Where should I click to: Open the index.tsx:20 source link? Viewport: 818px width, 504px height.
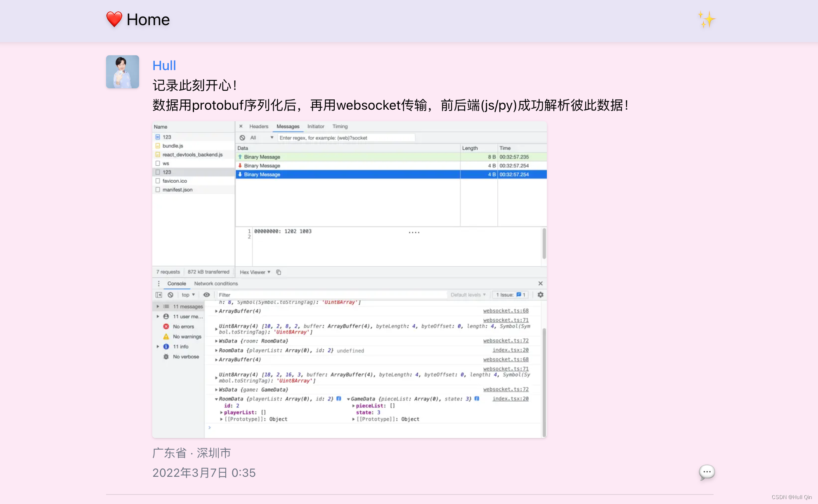pyautogui.click(x=510, y=350)
